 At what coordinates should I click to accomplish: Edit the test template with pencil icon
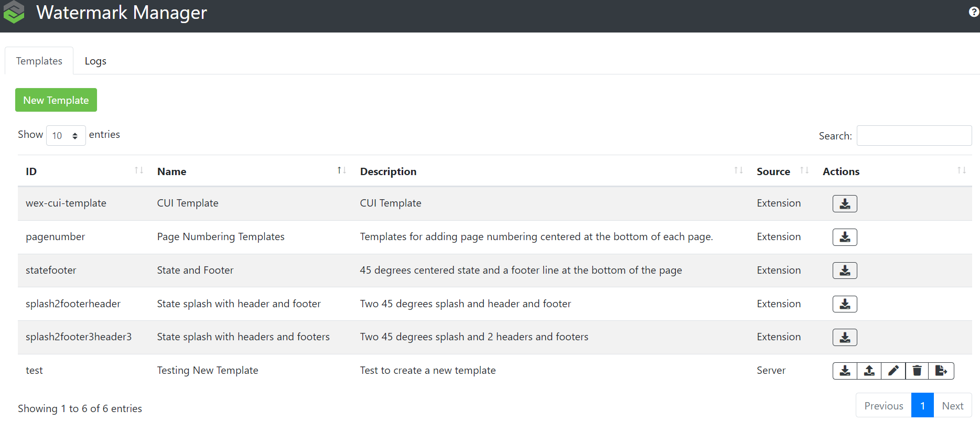click(x=893, y=371)
